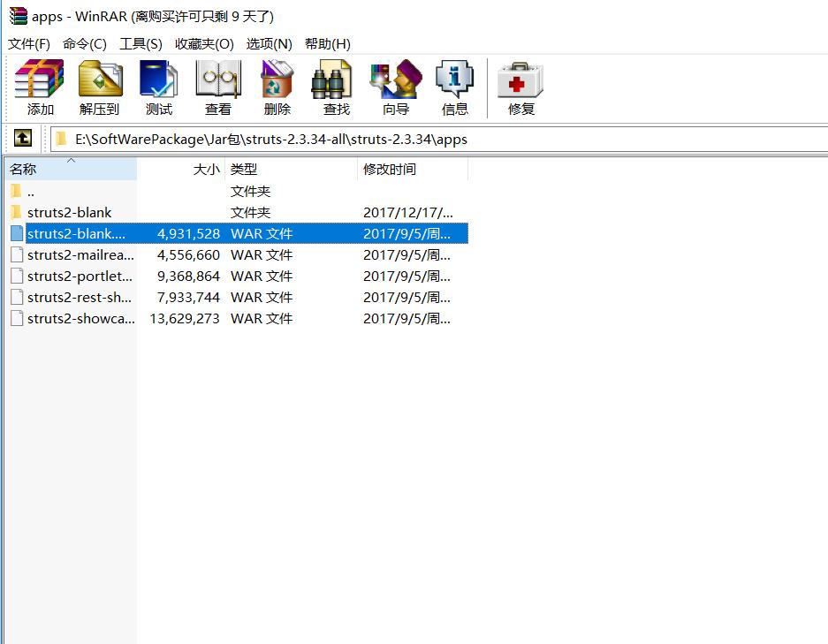The image size is (828, 644).
Task: Click the selected struts2-blank WAR file icon
Action: (x=17, y=233)
